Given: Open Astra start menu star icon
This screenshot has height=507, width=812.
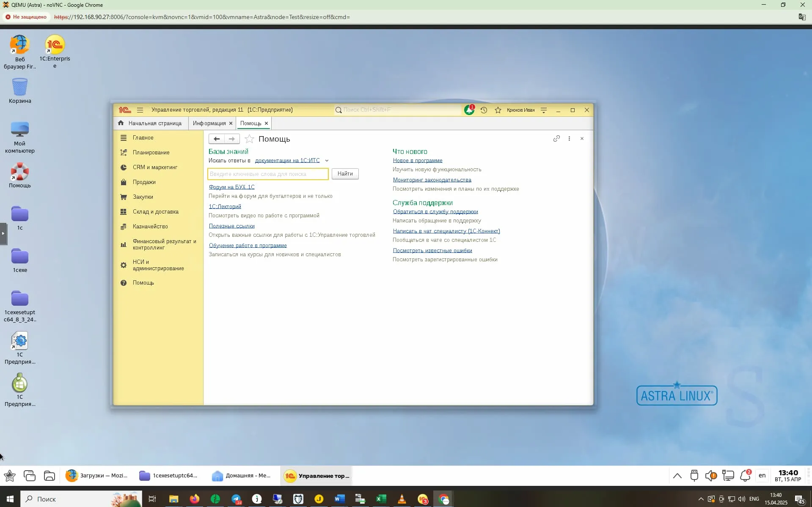Looking at the screenshot, I should tap(10, 476).
